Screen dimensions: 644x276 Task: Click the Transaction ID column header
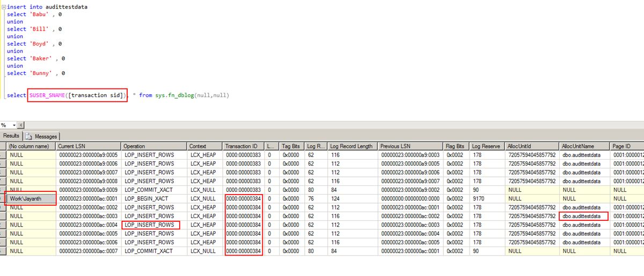point(244,146)
